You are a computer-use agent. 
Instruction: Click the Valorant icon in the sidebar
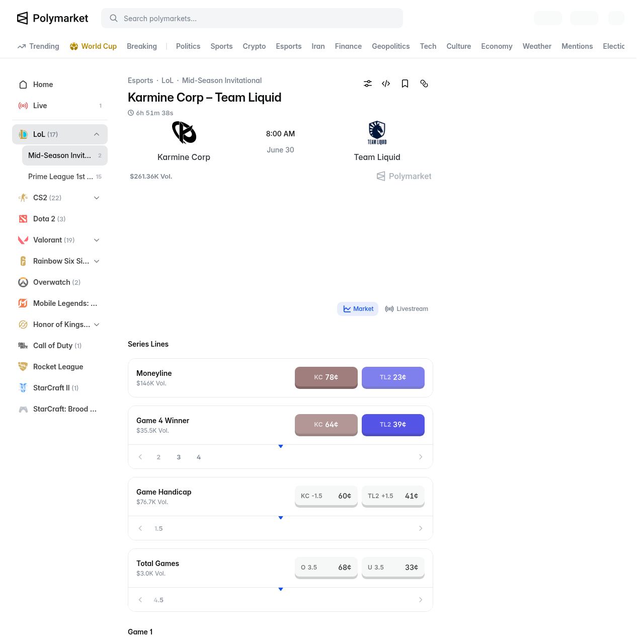[23, 240]
